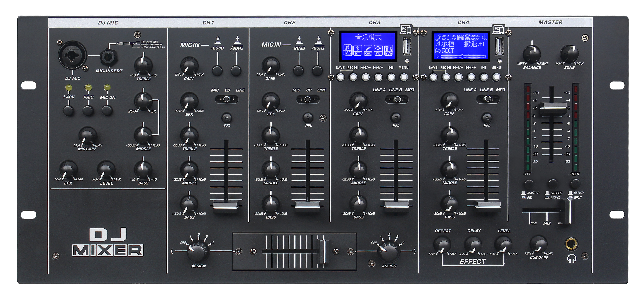644x303 pixels.
Task: Click the CH3 previous track/- button
Action: pyautogui.click(x=366, y=77)
